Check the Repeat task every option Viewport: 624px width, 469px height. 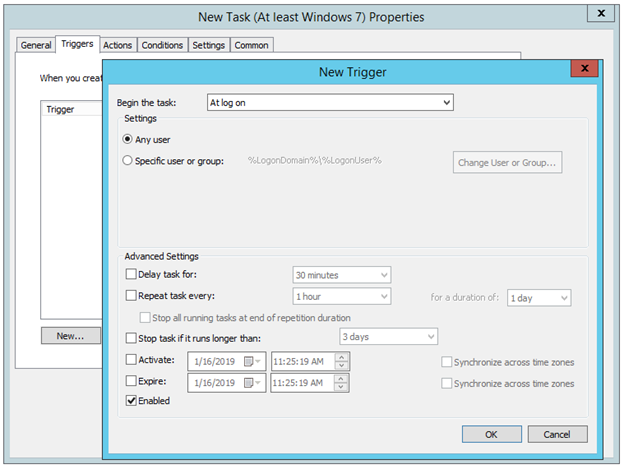tap(130, 297)
